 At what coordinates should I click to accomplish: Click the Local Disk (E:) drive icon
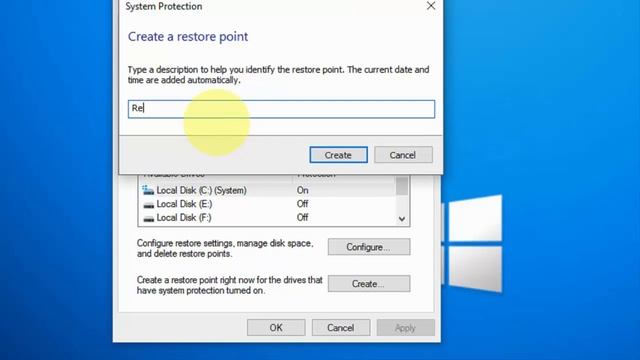click(149, 204)
